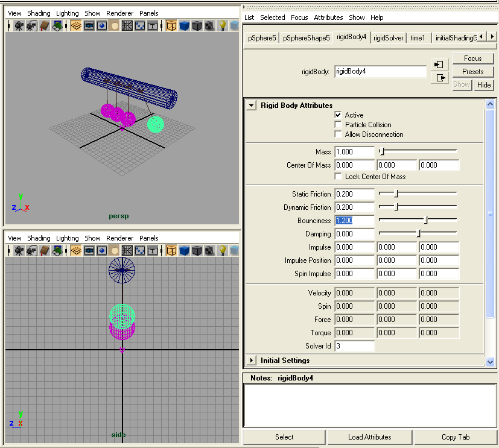Check Lock Center Of Mass
This screenshot has width=499, height=448.
tap(338, 177)
